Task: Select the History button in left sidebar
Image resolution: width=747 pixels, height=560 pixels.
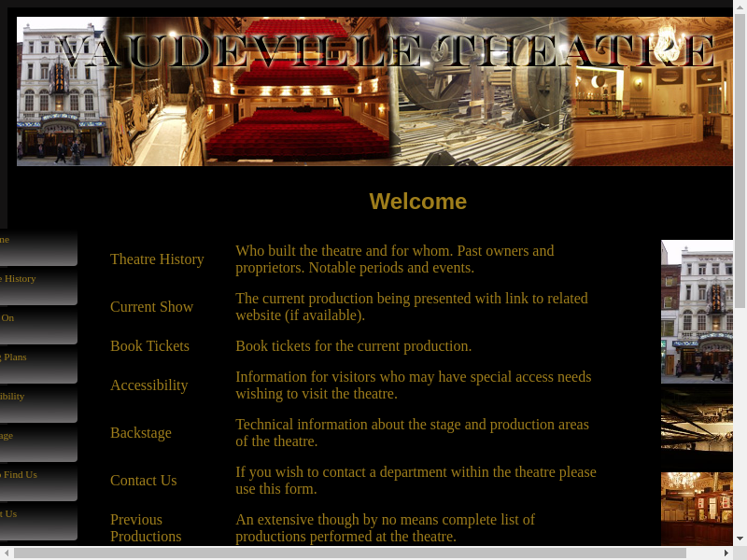Action: 37,287
